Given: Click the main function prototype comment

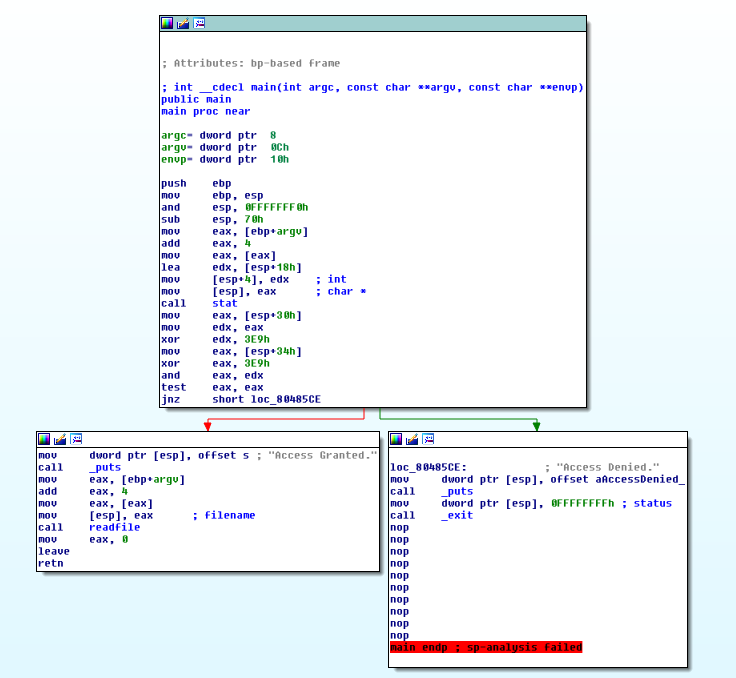Looking at the screenshot, I should tap(372, 87).
